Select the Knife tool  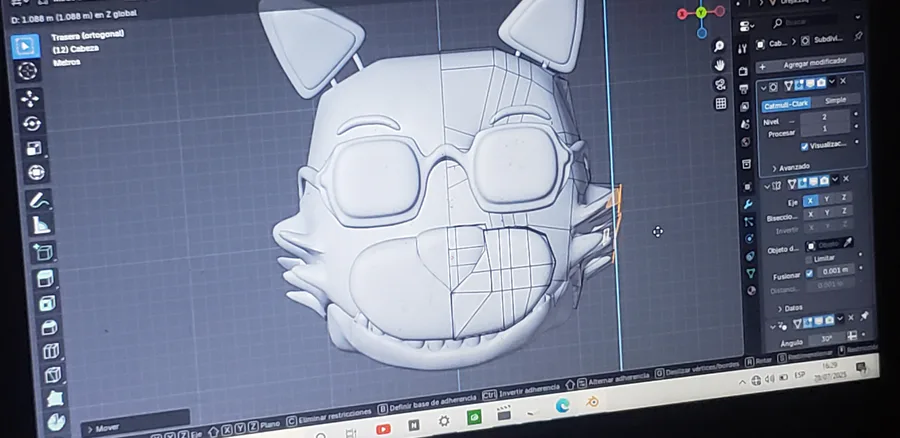pyautogui.click(x=53, y=374)
